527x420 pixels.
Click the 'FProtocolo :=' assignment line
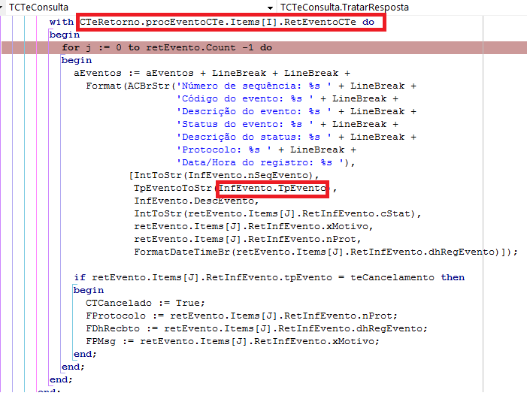(241, 316)
